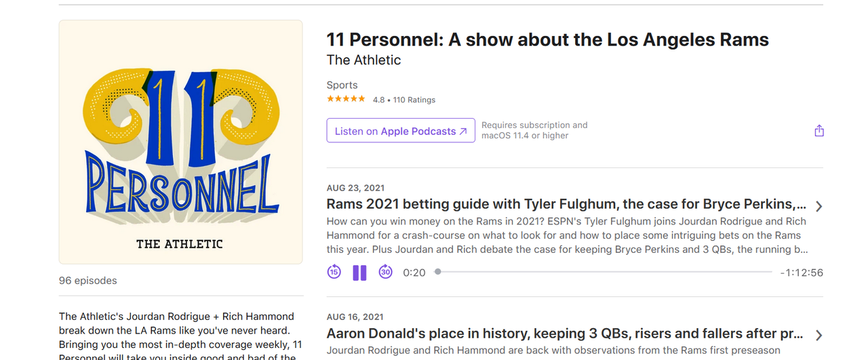Click the Requires subscription and macOS 11.4 note
This screenshot has height=360, width=868.
pos(534,130)
